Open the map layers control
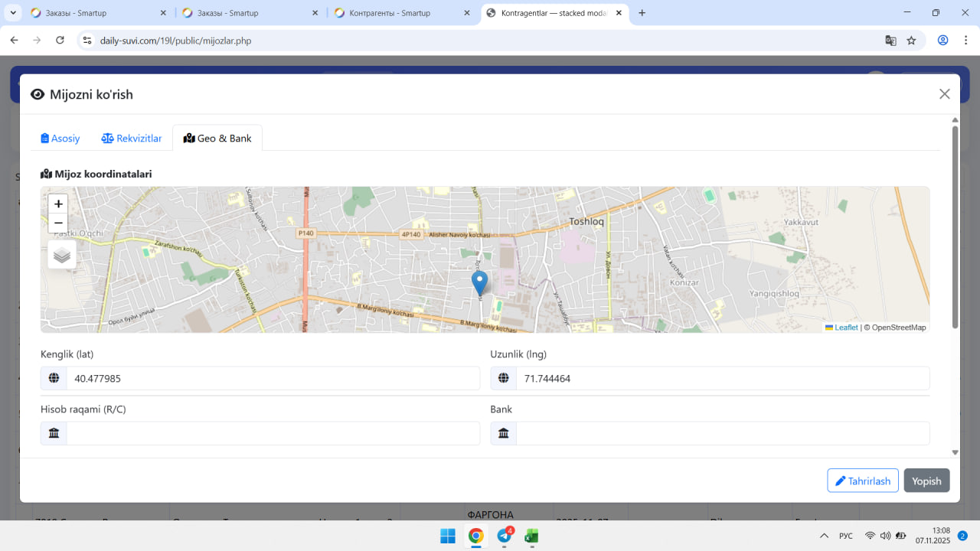This screenshot has width=980, height=551. tap(62, 255)
